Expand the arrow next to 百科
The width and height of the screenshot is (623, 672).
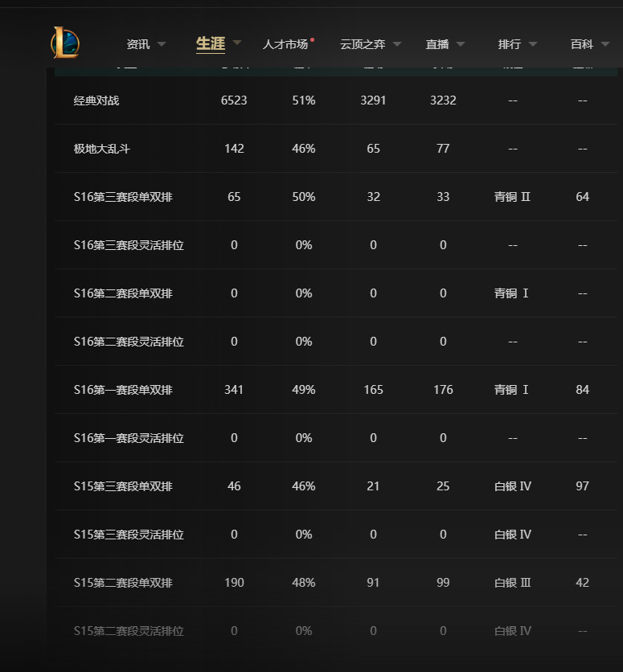(605, 44)
